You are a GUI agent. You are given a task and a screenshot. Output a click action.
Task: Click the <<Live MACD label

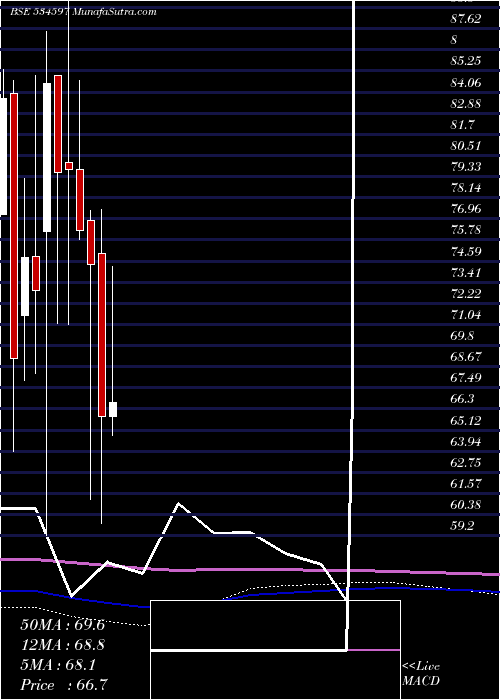[421, 673]
